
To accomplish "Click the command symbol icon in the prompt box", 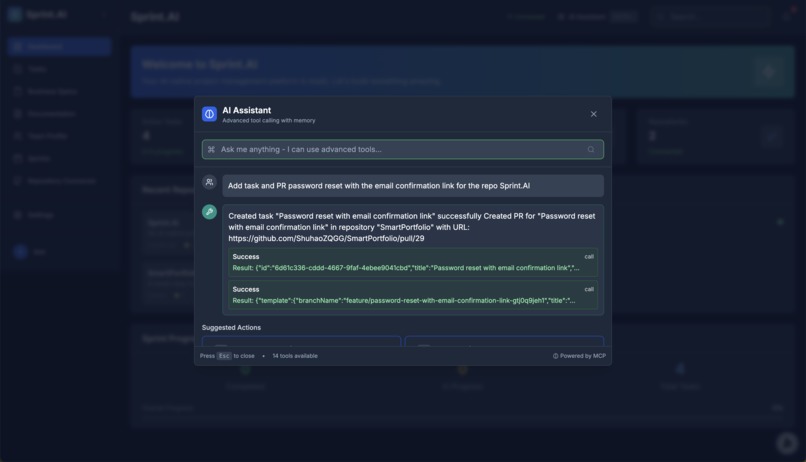I will tap(211, 150).
